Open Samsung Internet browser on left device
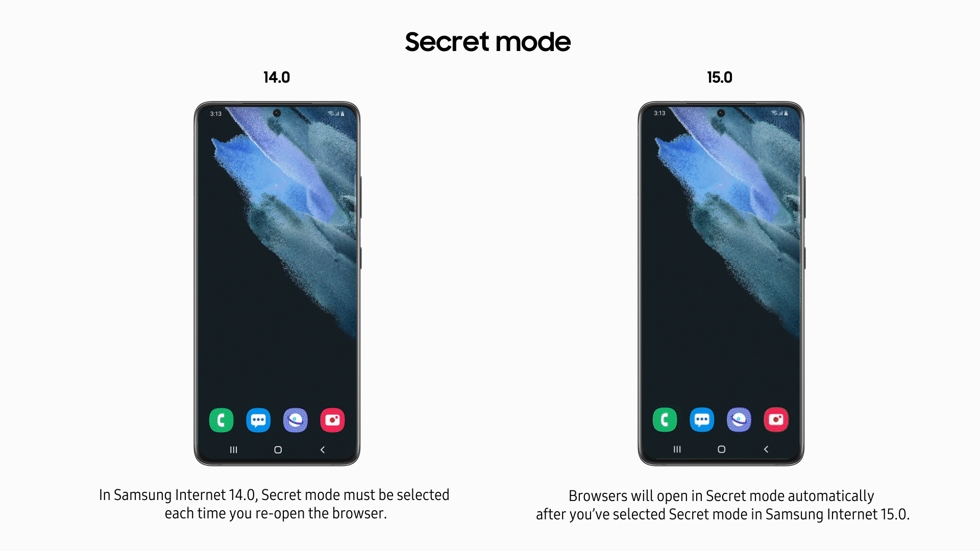980x551 pixels. pyautogui.click(x=296, y=419)
